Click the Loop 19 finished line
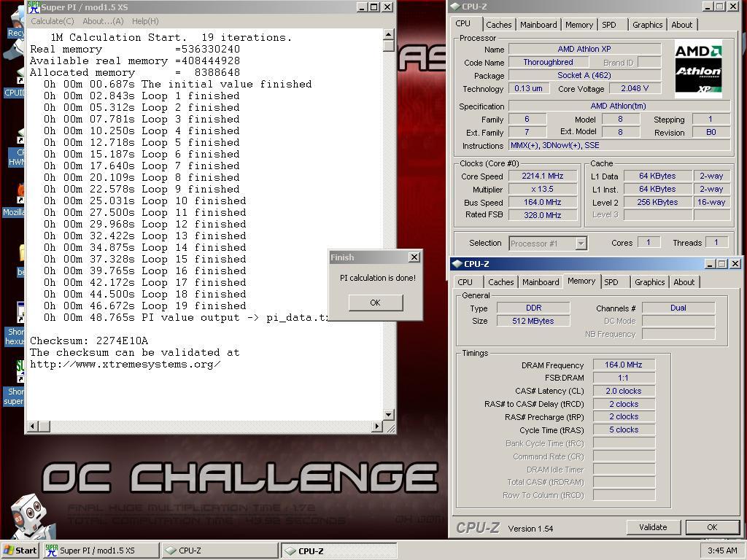Viewport: 747px width, 560px height. coord(145,306)
